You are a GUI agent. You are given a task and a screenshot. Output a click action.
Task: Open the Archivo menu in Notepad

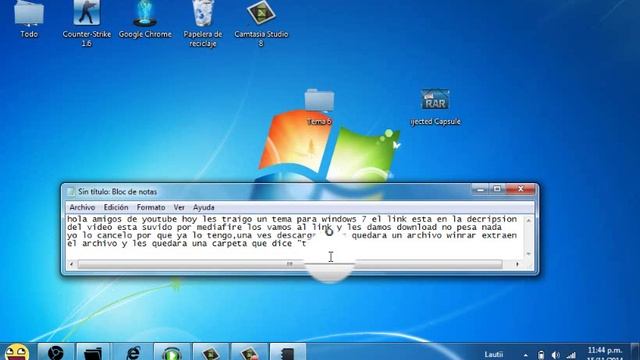tap(82, 207)
